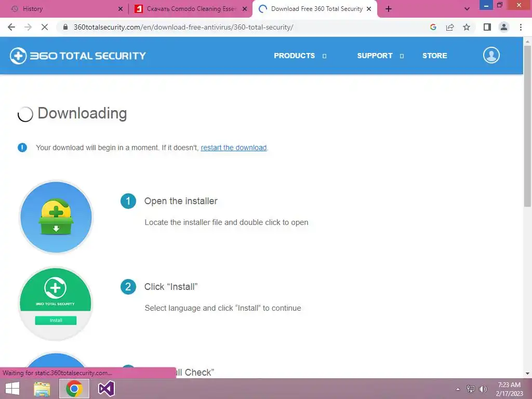Click the scrollbar up arrow
Image resolution: width=532 pixels, height=399 pixels.
[x=527, y=42]
